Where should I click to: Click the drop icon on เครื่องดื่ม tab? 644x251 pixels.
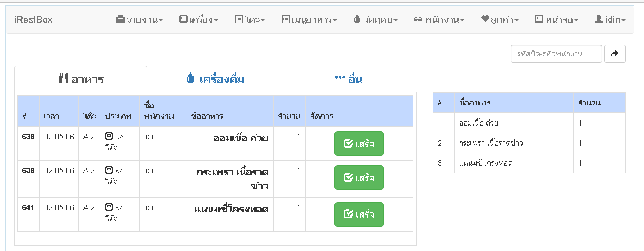(190, 78)
